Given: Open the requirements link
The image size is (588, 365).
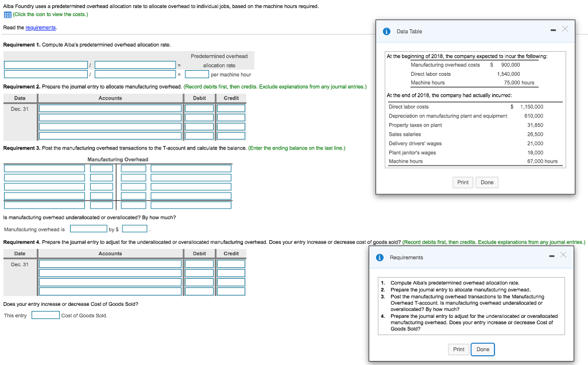Looking at the screenshot, I should [x=41, y=28].
